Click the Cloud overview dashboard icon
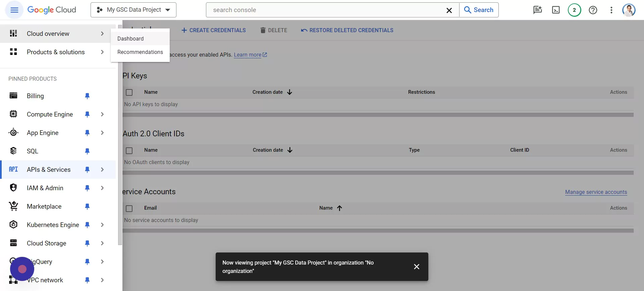 (x=13, y=33)
